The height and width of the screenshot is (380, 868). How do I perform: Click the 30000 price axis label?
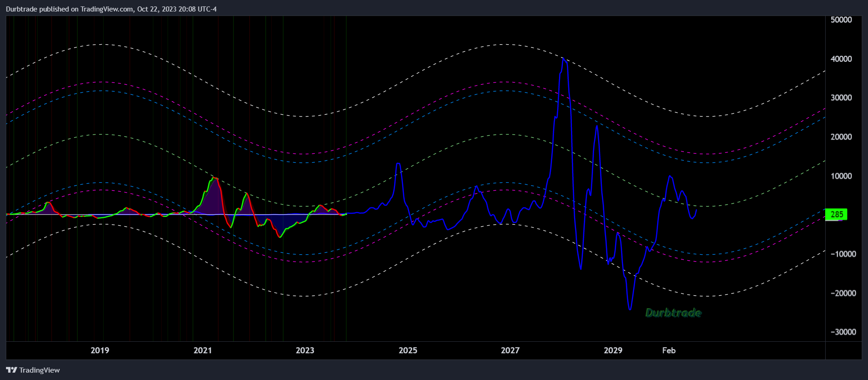(x=841, y=98)
